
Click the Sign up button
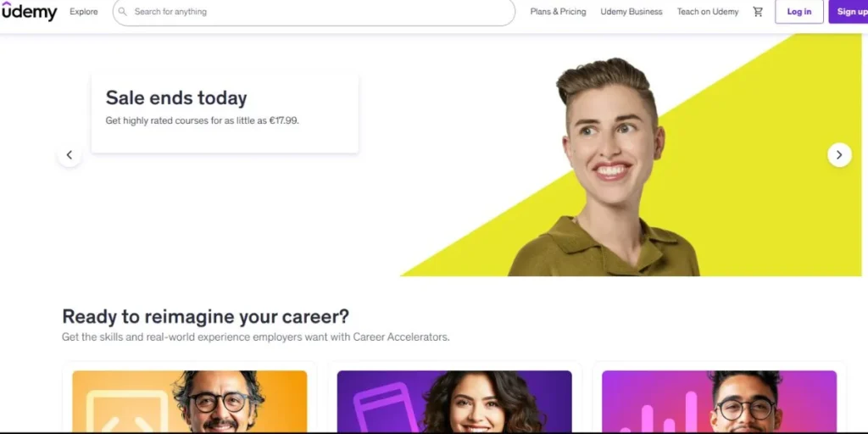[x=849, y=12]
